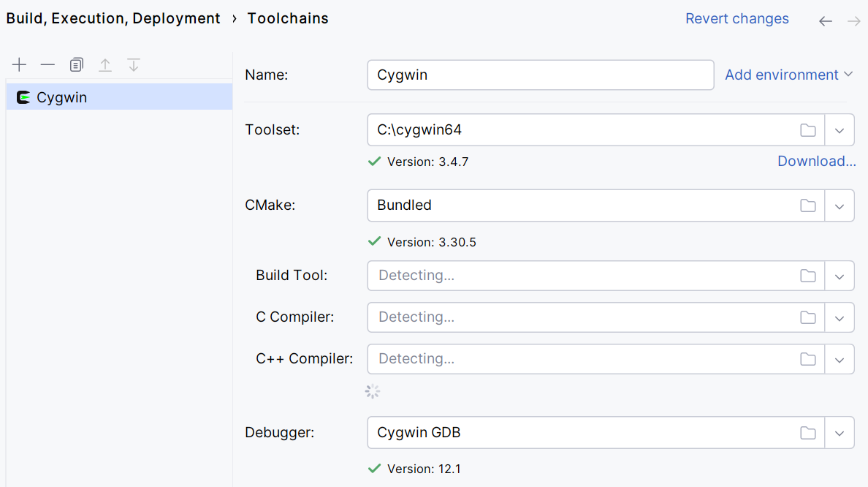Duplicate the selected toolchain with the copy icon

(76, 64)
